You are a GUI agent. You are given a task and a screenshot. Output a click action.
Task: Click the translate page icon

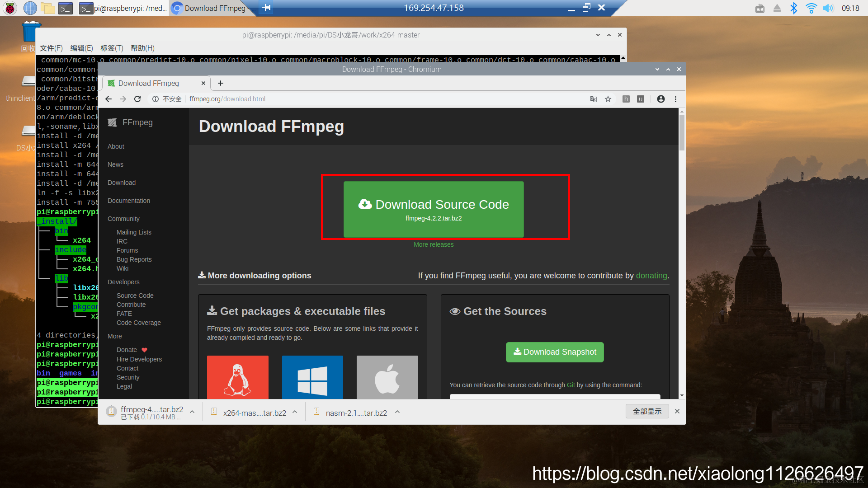pyautogui.click(x=594, y=99)
